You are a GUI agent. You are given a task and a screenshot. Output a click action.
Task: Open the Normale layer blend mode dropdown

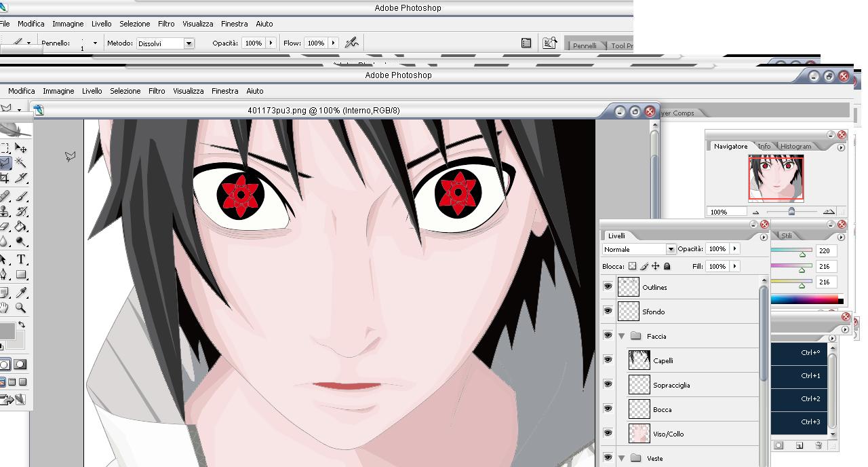click(670, 249)
